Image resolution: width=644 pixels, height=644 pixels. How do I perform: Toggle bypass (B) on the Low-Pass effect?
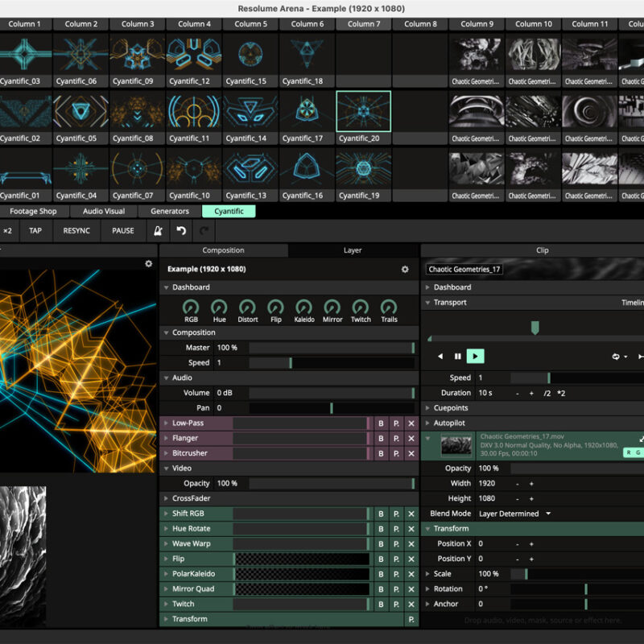click(x=381, y=423)
